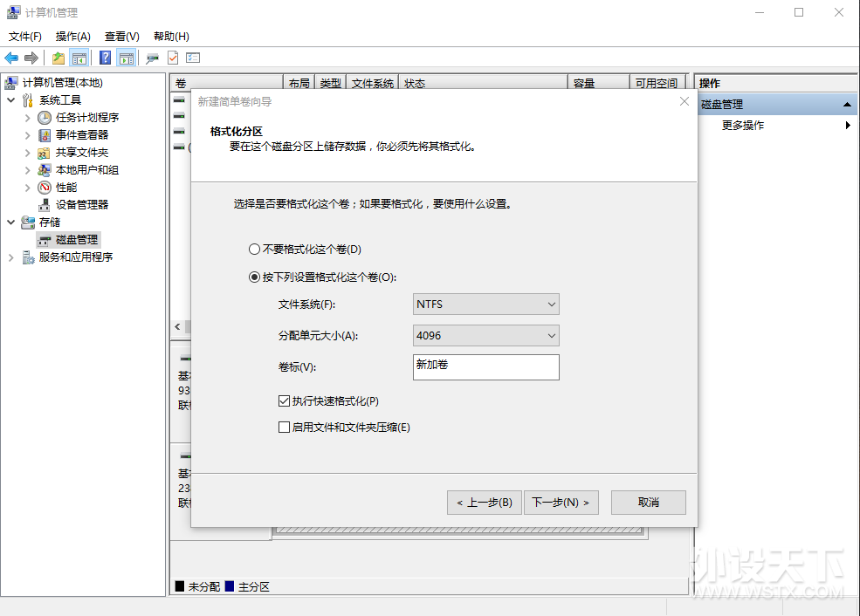
Task: Click the 文件系统 column header
Action: coord(373,83)
